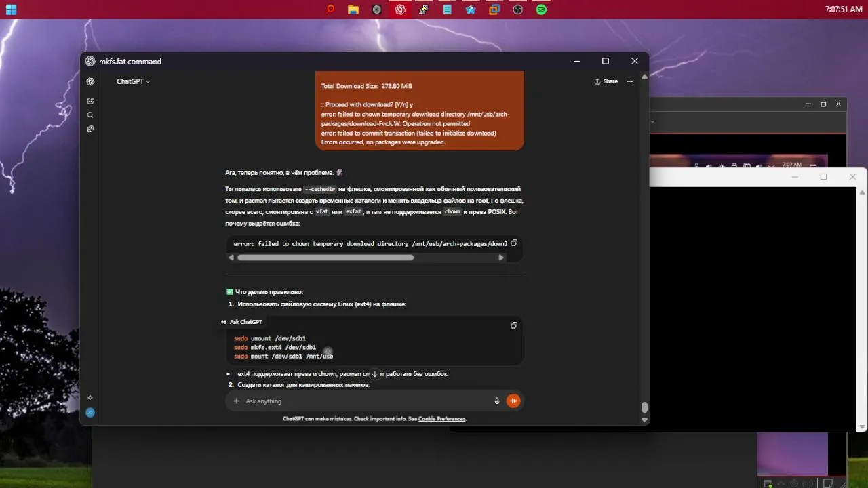This screenshot has width=868, height=488.
Task: Click the 'mkfs.fat command' window title
Action: point(130,61)
